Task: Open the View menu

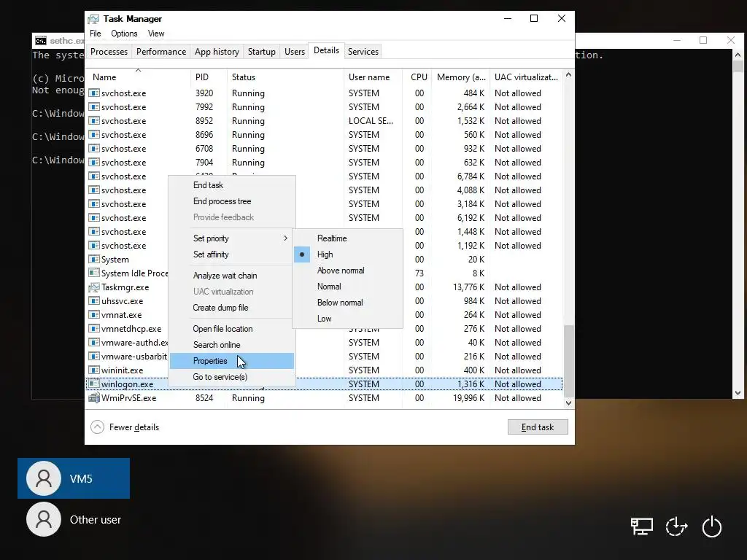Action: 156,34
